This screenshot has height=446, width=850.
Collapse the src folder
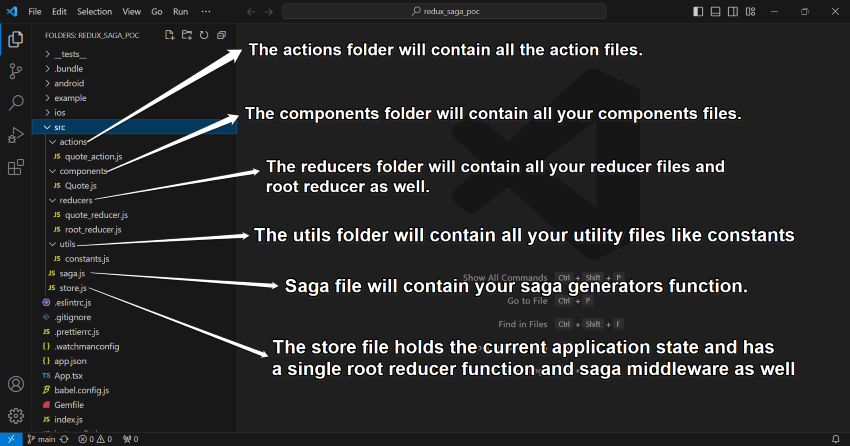(x=60, y=127)
